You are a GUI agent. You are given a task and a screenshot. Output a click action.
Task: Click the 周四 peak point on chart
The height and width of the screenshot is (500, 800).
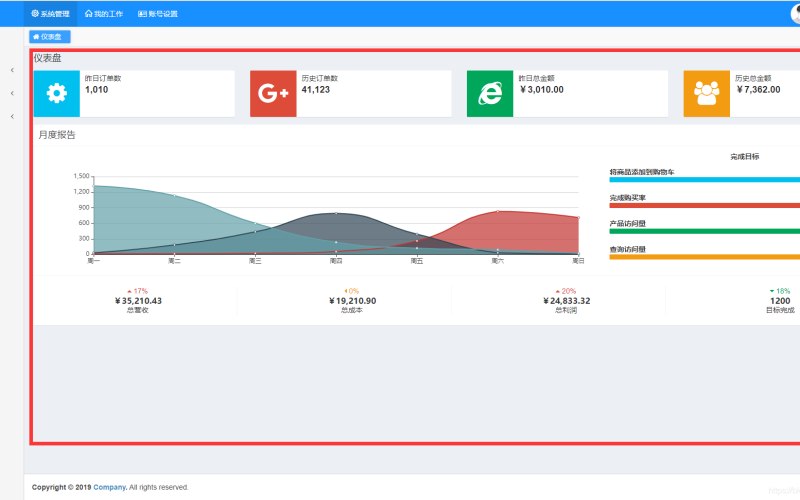(x=336, y=213)
